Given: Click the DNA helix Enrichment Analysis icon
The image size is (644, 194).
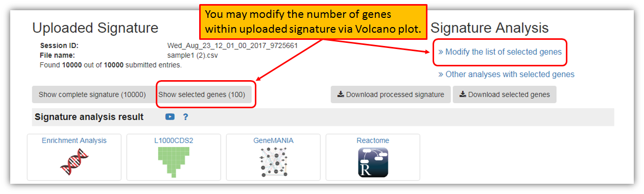Looking at the screenshot, I should coord(74,162).
